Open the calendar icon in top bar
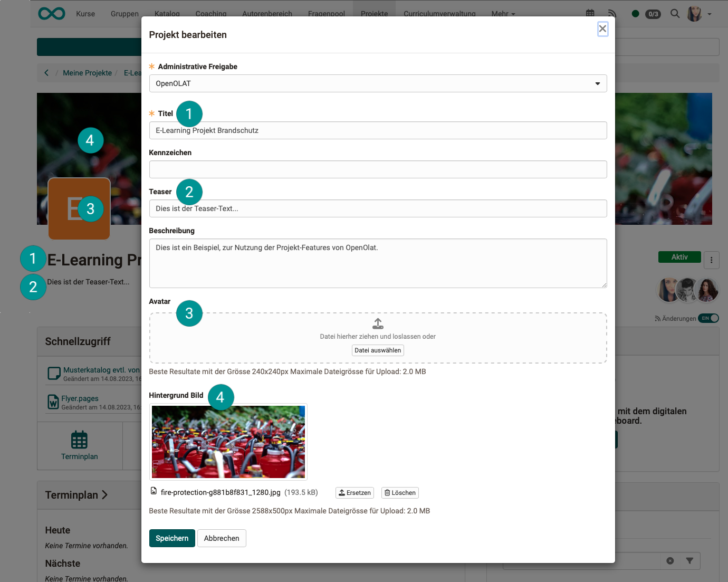This screenshot has width=728, height=582. click(590, 14)
